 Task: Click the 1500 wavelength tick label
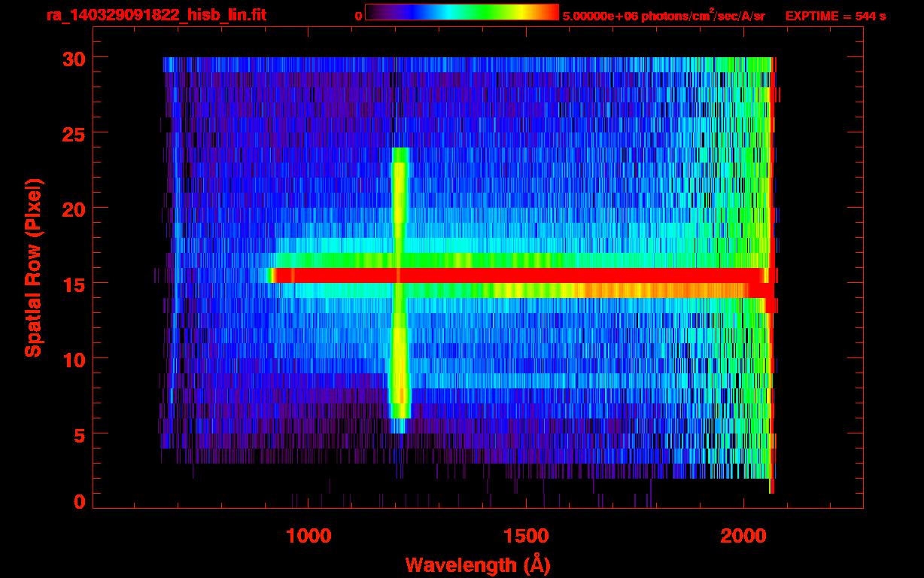coord(525,535)
